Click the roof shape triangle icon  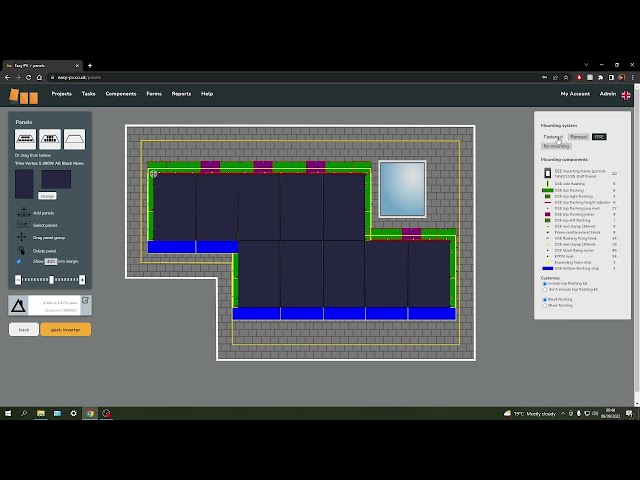[x=18, y=305]
